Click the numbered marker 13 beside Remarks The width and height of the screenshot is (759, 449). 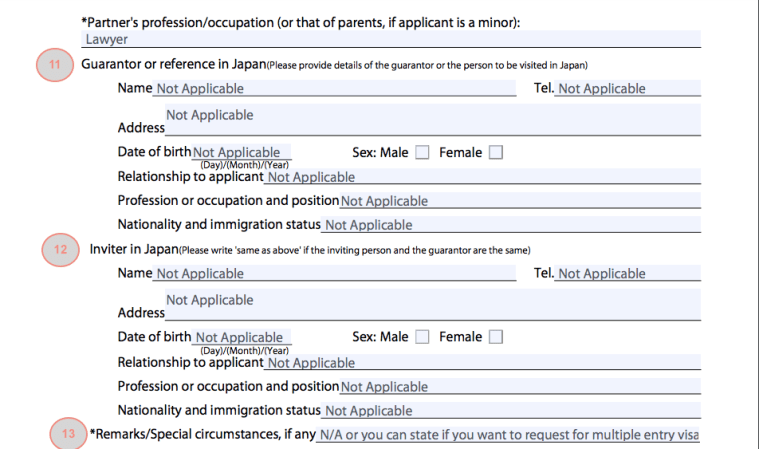tap(68, 434)
